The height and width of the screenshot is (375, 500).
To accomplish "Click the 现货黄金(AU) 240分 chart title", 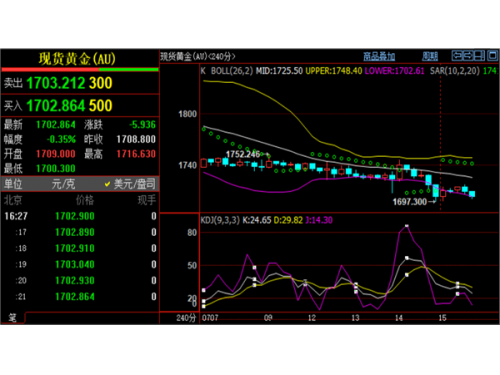I will tap(198, 56).
